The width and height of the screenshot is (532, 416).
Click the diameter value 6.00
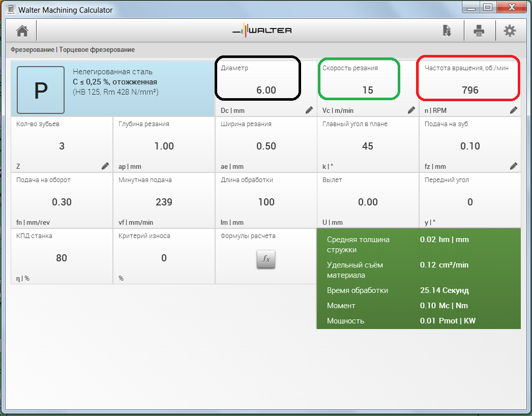[266, 90]
